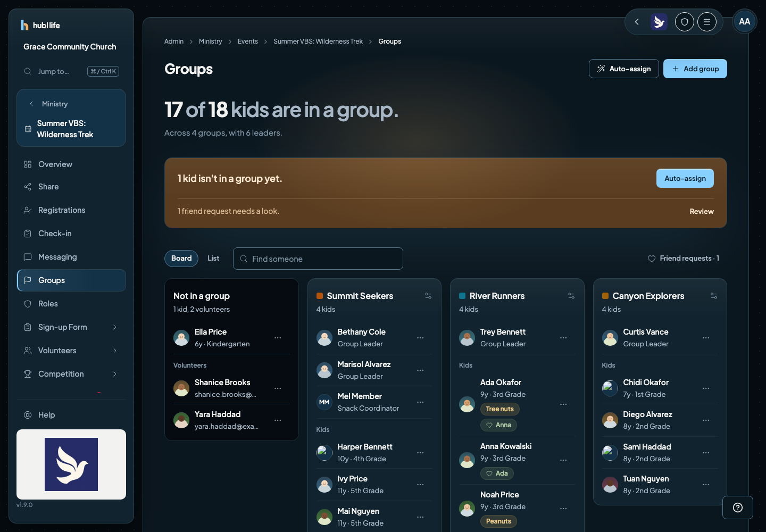Switch to Board view

181,259
